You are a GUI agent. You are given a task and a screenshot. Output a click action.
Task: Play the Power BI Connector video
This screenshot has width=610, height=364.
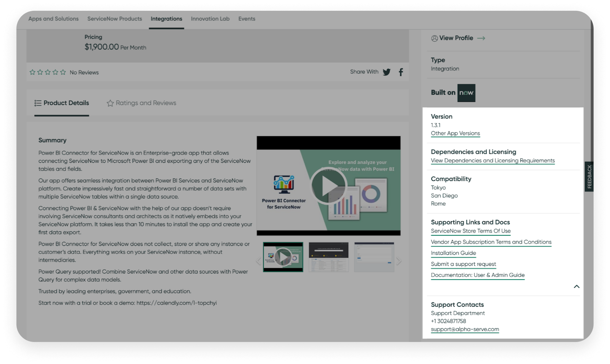(328, 186)
